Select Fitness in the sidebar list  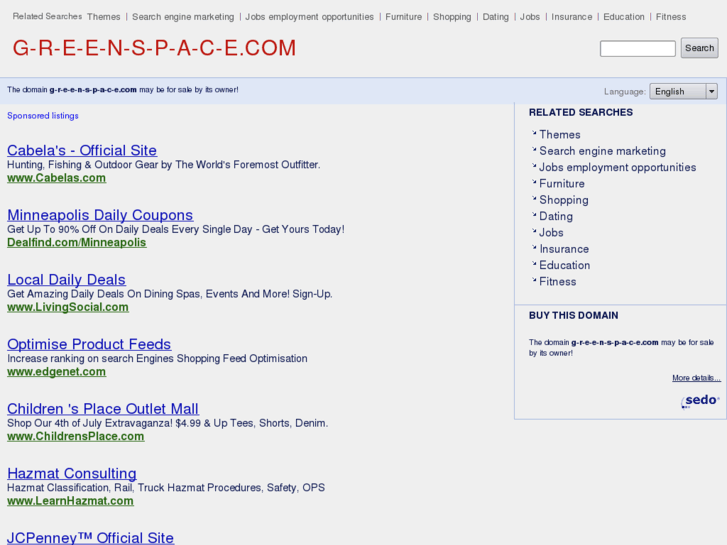[x=558, y=282]
